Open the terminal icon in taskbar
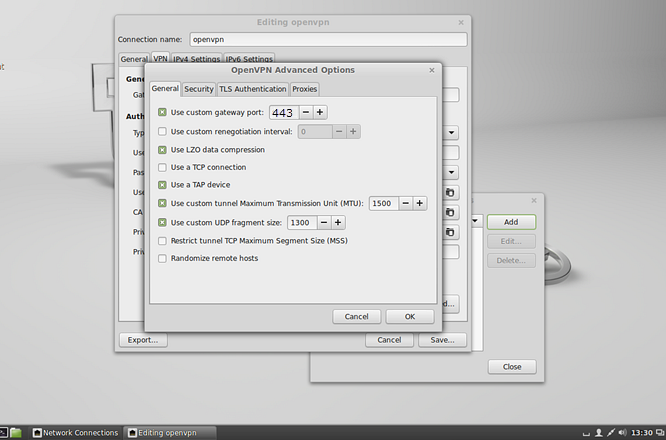The image size is (666, 440). tap(3, 433)
